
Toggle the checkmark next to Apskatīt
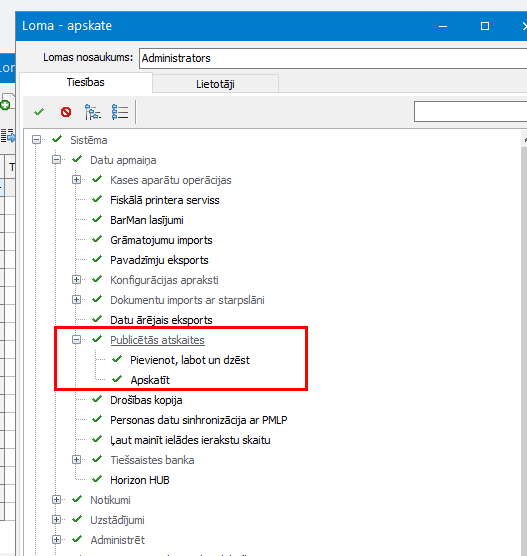click(x=117, y=379)
